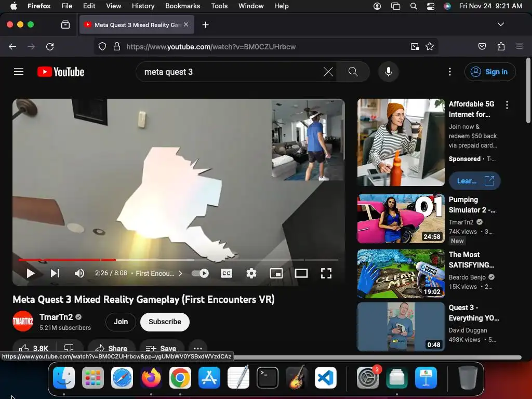Bookmark this page with the star
This screenshot has height=399, width=532.
(430, 46)
